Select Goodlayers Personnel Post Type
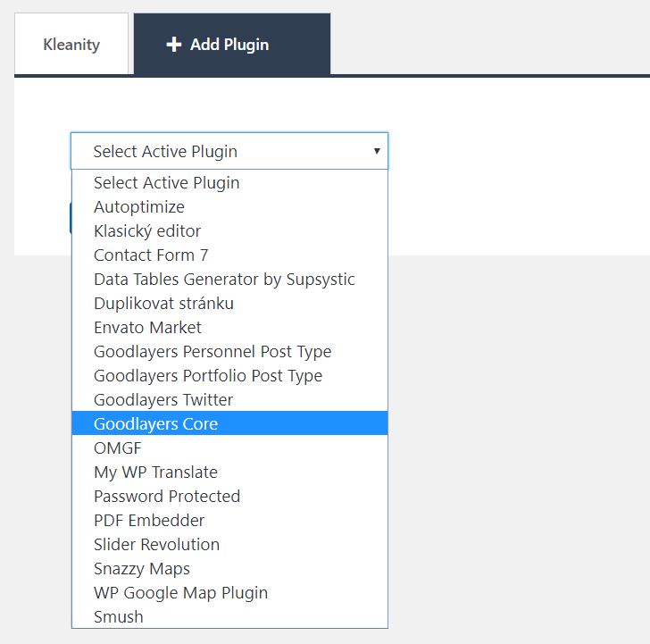Viewport: 650px width, 644px height. [x=229, y=351]
